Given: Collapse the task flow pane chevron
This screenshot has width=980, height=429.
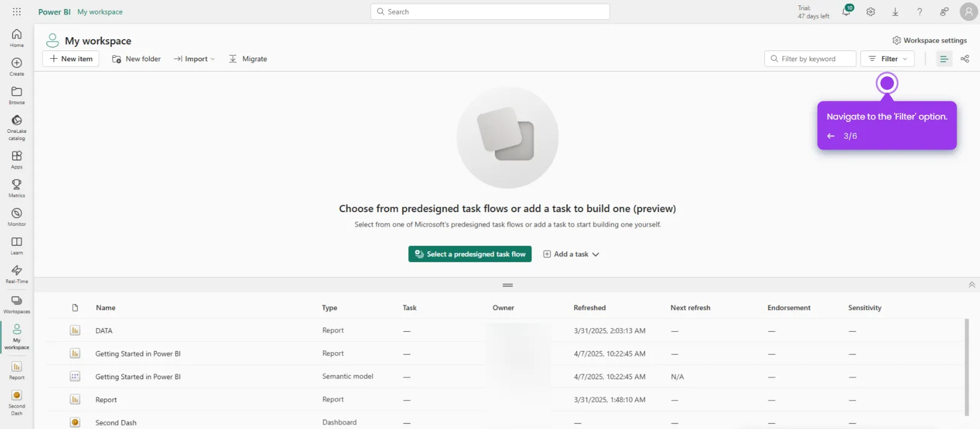Looking at the screenshot, I should [972, 285].
